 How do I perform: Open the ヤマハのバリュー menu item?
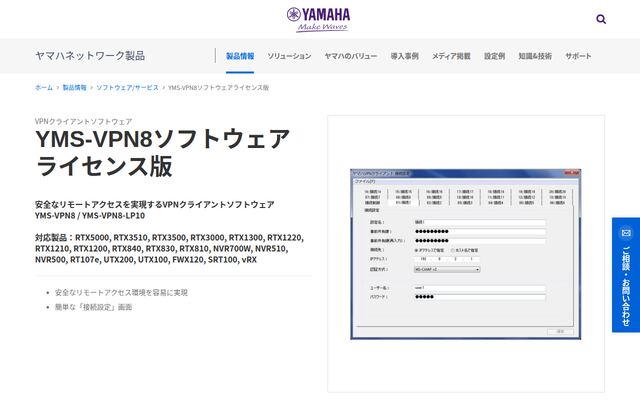(351, 56)
